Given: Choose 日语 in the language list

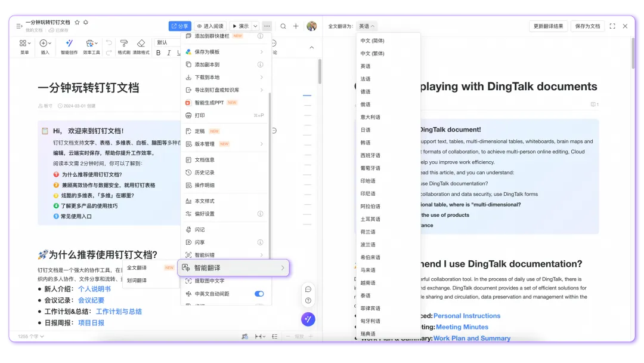Looking at the screenshot, I should (x=388, y=130).
